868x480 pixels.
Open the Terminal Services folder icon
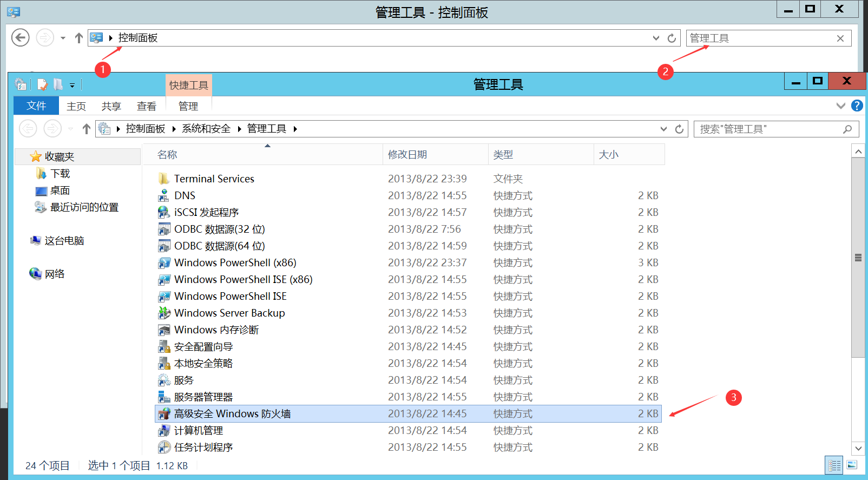[164, 179]
